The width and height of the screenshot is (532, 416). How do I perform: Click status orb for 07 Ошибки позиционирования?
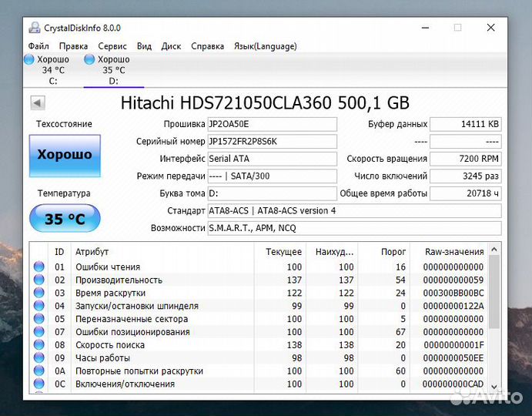(39, 331)
